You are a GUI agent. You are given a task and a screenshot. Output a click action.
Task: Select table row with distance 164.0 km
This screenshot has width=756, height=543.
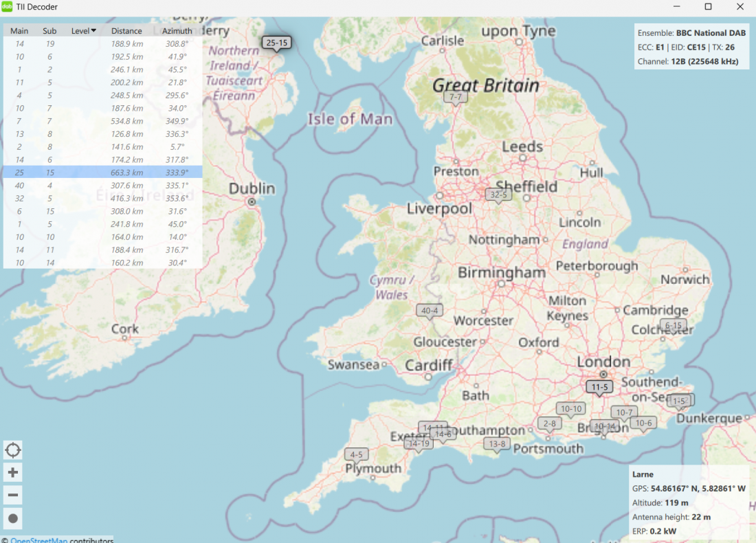click(x=102, y=237)
